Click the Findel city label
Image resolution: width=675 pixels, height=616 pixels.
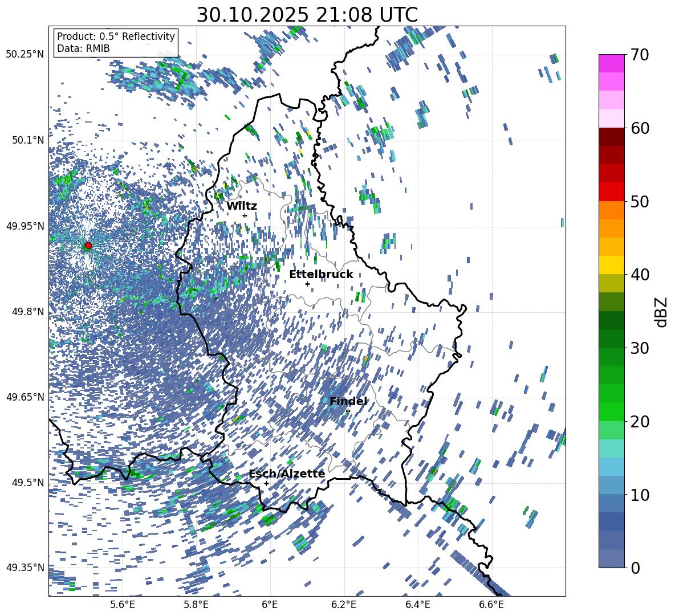pyautogui.click(x=348, y=401)
